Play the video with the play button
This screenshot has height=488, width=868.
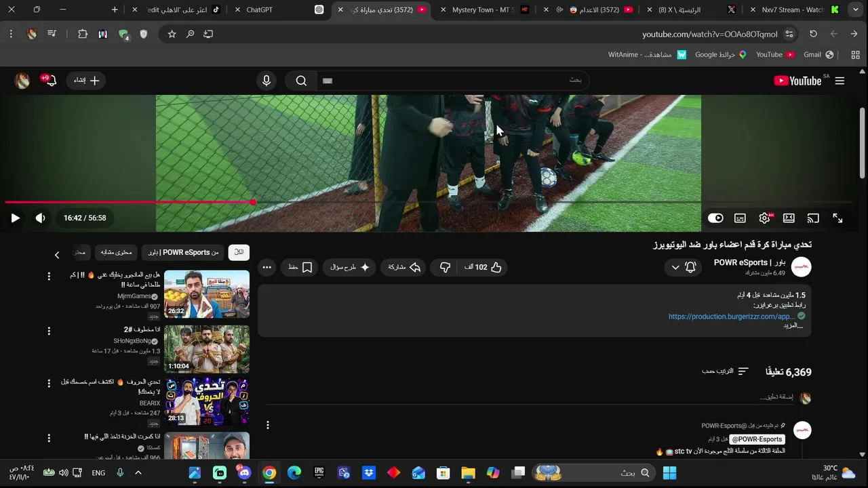15,218
